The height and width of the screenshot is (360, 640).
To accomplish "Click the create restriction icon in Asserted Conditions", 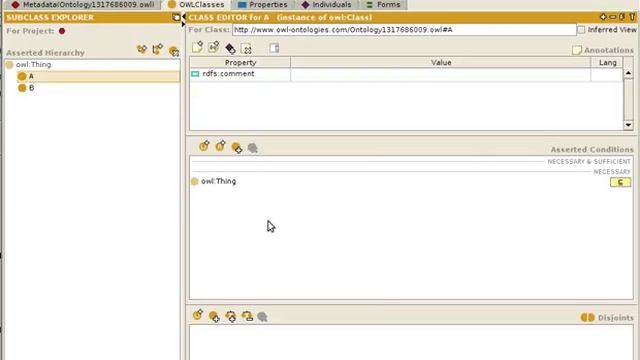I will (220, 146).
